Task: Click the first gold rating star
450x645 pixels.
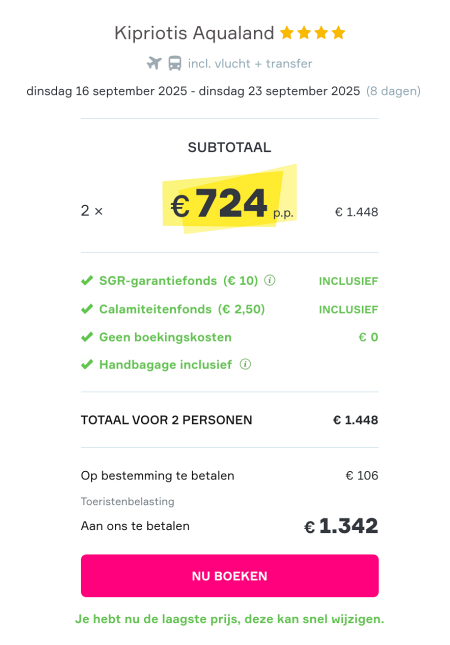Action: [287, 32]
